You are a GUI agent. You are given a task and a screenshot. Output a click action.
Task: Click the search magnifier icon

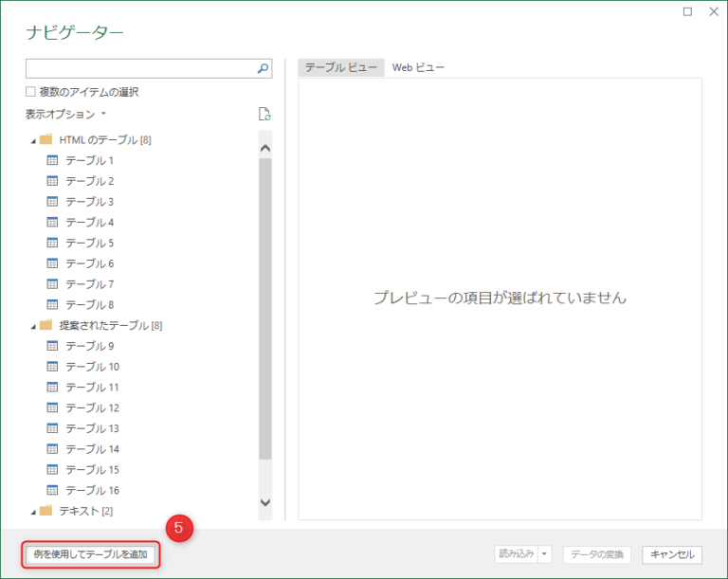pyautogui.click(x=264, y=68)
